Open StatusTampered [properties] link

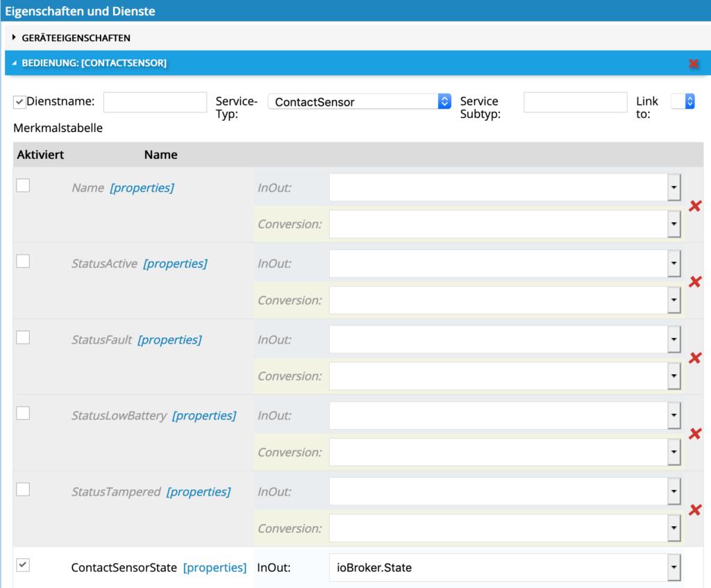point(199,492)
